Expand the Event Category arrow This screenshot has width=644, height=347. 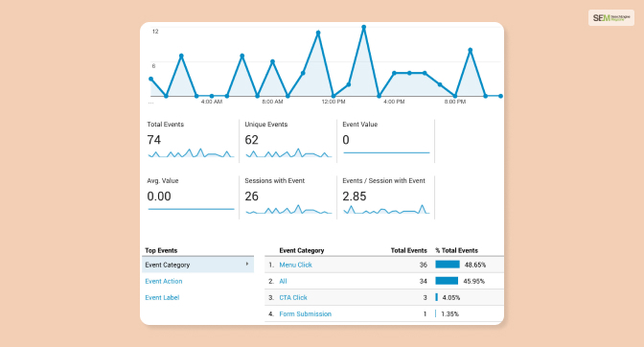247,264
